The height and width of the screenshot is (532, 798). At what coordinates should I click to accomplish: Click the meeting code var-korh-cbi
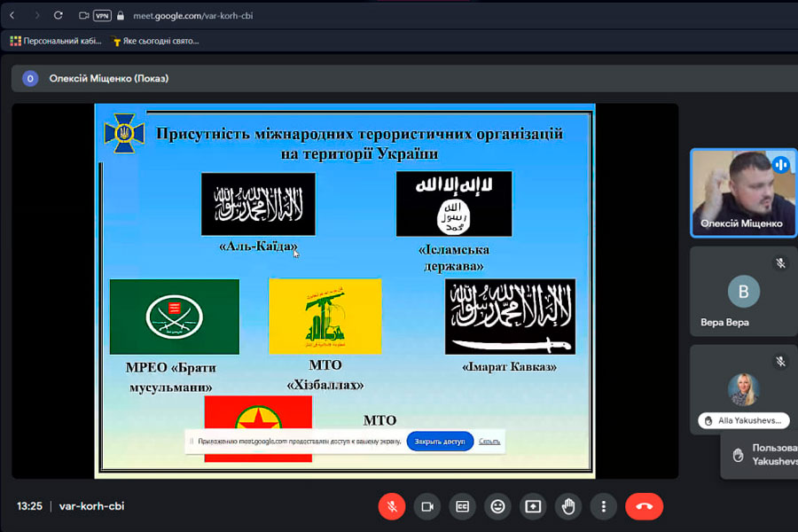coord(91,506)
